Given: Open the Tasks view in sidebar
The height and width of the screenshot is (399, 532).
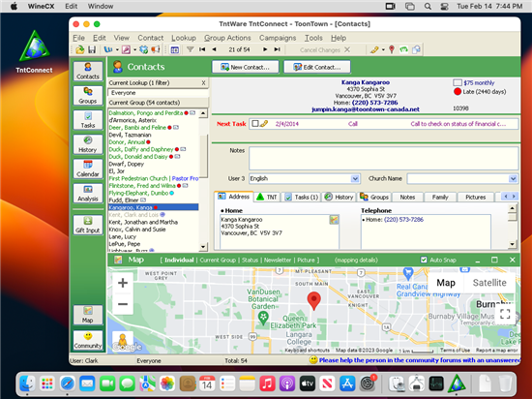Looking at the screenshot, I should pos(88,119).
